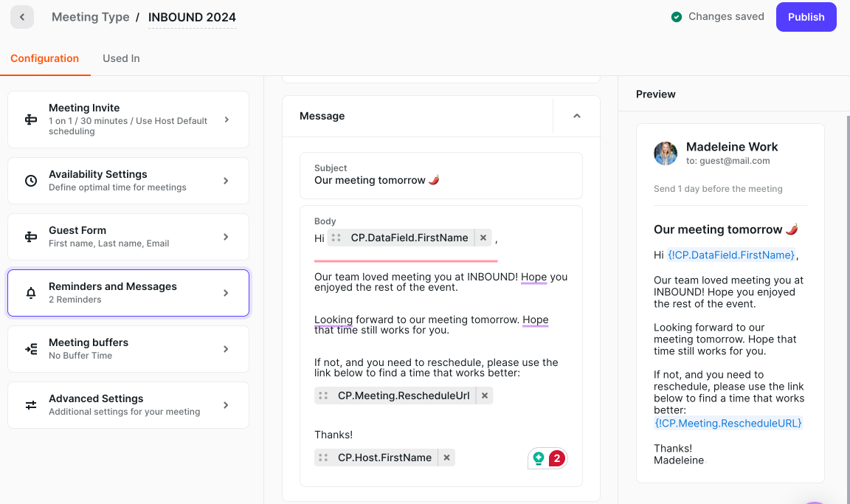The height and width of the screenshot is (504, 850).
Task: Select the Guest Form signpost icon
Action: (31, 237)
